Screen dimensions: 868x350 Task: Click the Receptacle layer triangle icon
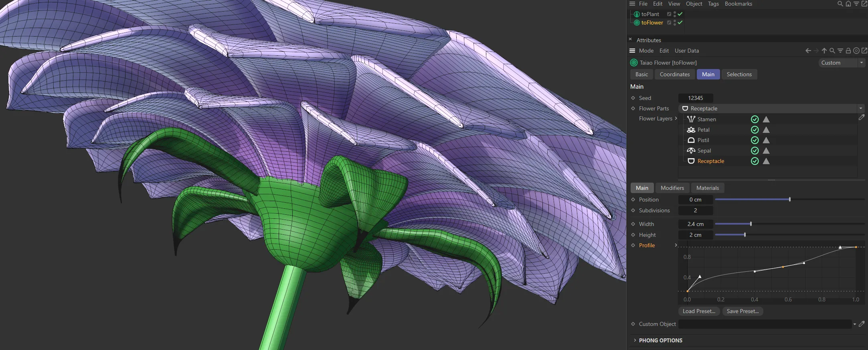click(766, 161)
